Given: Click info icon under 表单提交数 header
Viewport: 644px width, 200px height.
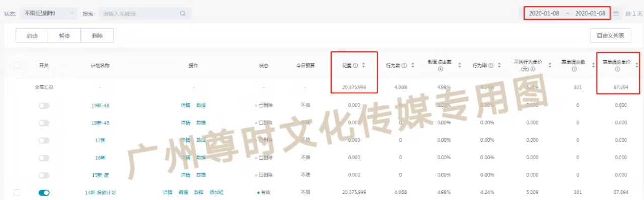Looking at the screenshot, I should pos(574,69).
